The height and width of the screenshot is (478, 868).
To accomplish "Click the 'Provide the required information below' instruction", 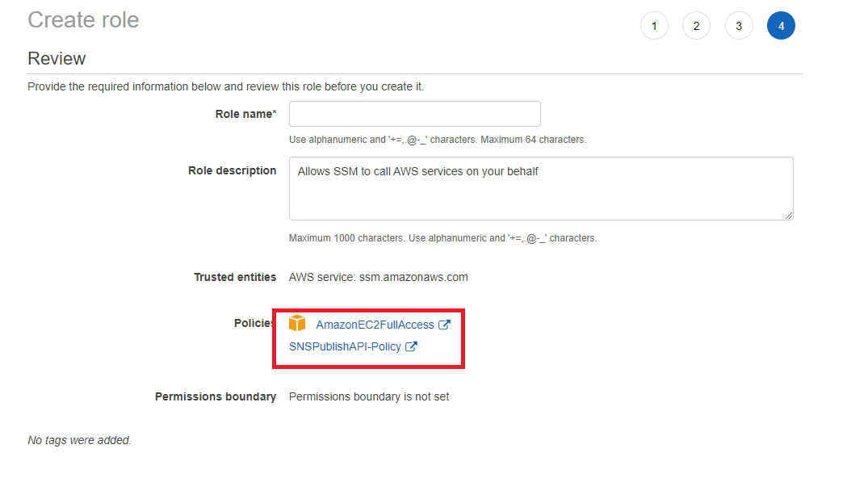I will [226, 86].
